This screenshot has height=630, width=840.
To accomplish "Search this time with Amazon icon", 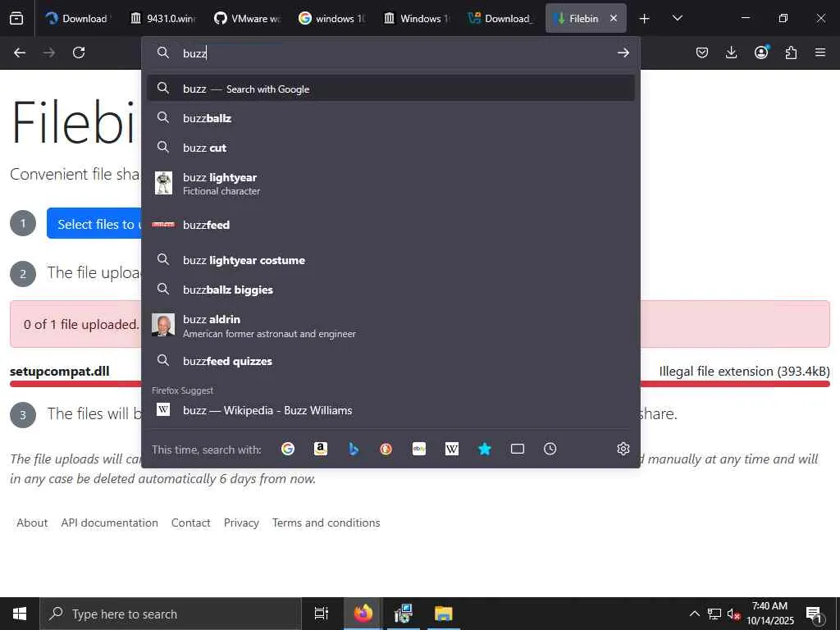I will 321,449.
